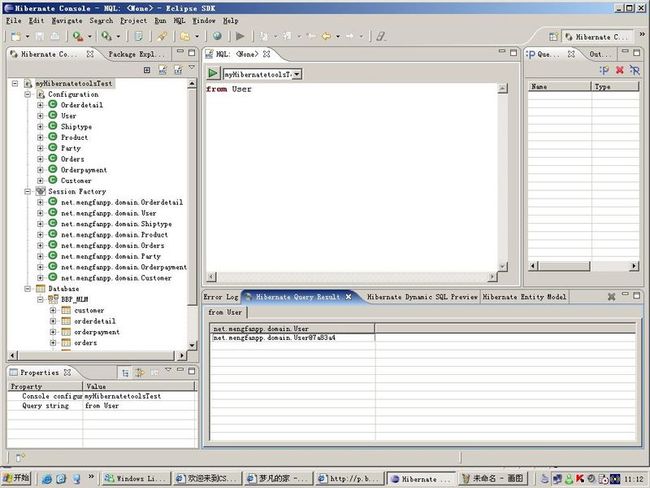Open the Window menu

coord(204,20)
